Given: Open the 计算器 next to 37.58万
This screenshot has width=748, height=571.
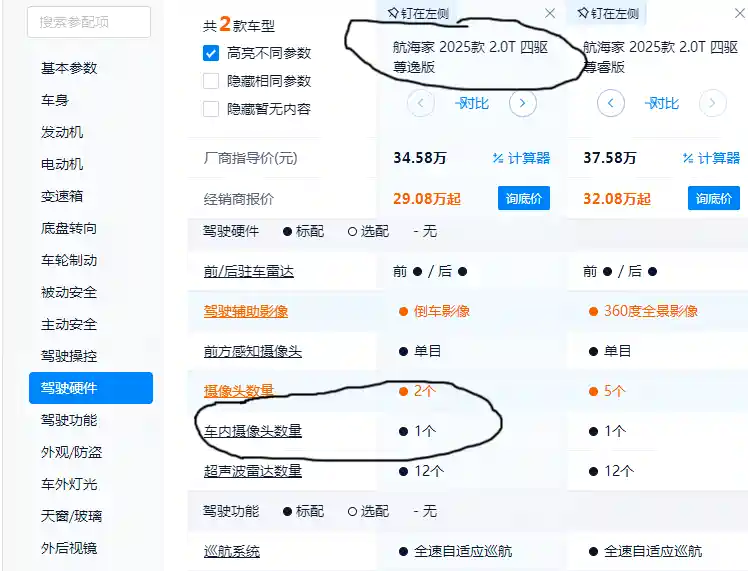Looking at the screenshot, I should pos(711,158).
